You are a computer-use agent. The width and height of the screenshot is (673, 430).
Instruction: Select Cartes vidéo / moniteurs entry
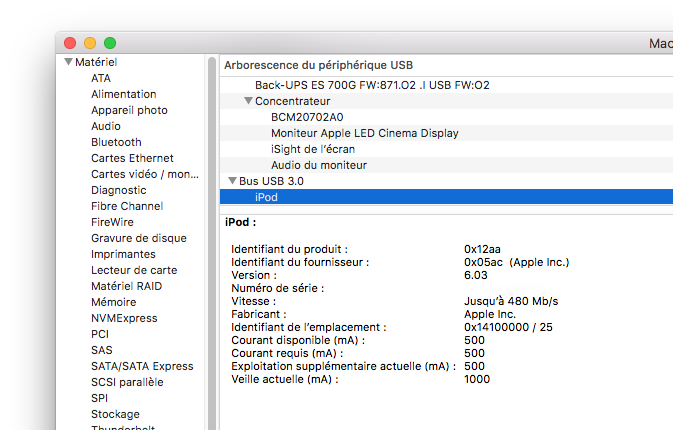click(x=145, y=174)
